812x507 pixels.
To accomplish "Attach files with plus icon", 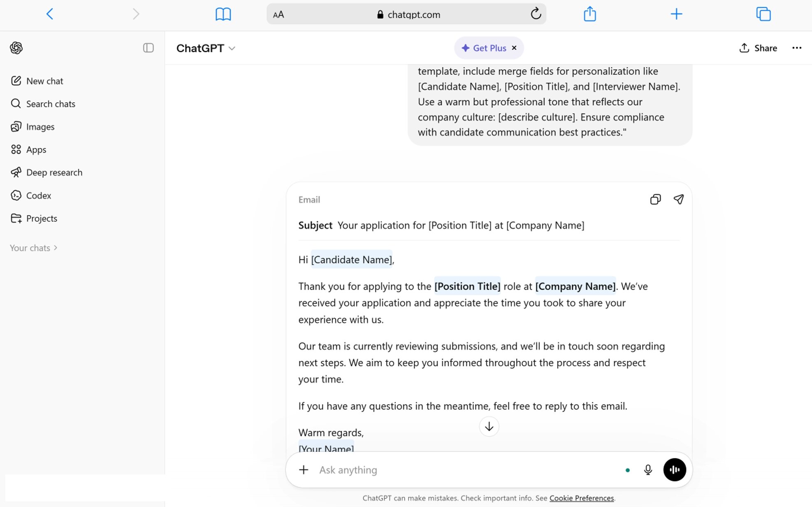I will click(304, 470).
